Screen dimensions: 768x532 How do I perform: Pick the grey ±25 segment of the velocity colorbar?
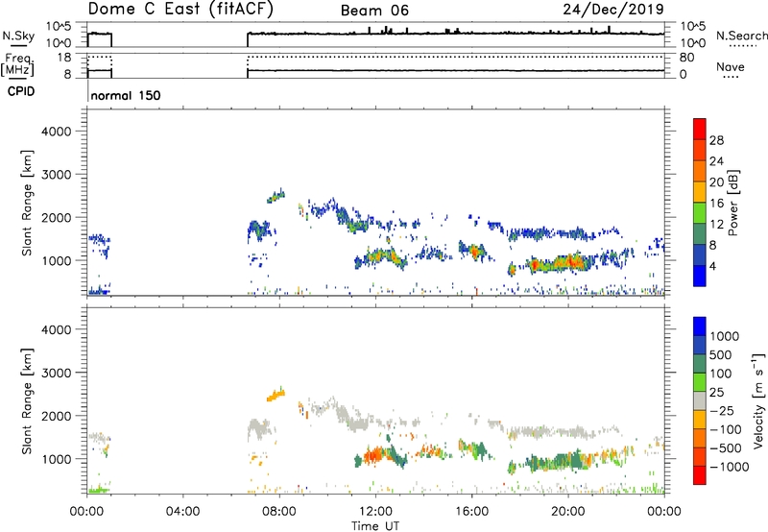[x=700, y=401]
